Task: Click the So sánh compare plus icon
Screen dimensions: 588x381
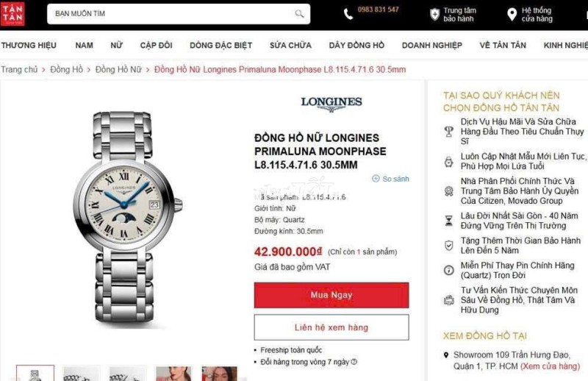Action: (376, 179)
